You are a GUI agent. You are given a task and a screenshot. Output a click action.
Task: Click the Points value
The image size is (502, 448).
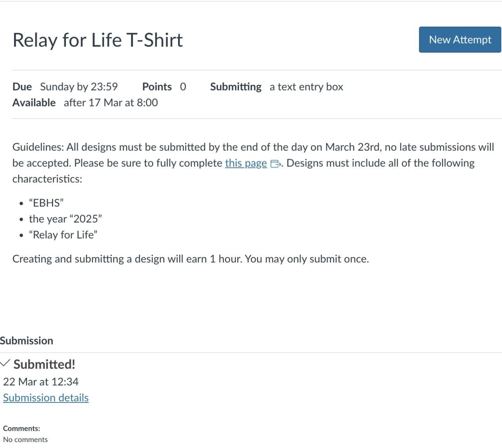point(183,87)
